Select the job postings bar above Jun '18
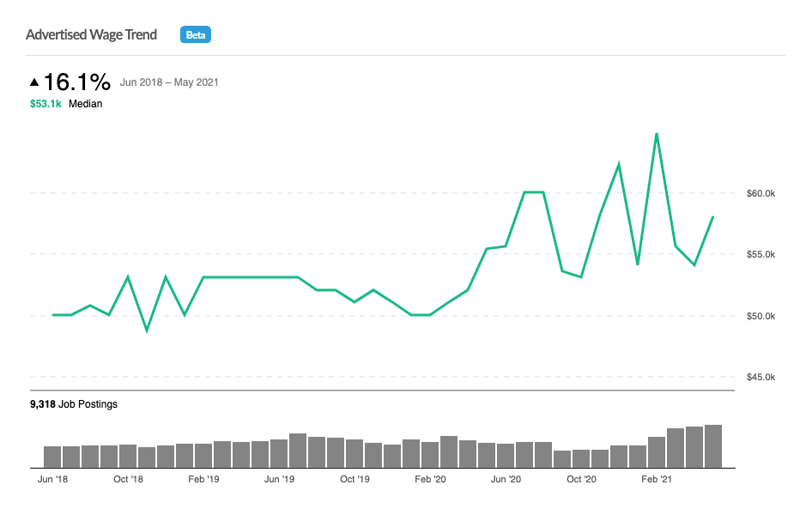812x509 pixels. 52,457
